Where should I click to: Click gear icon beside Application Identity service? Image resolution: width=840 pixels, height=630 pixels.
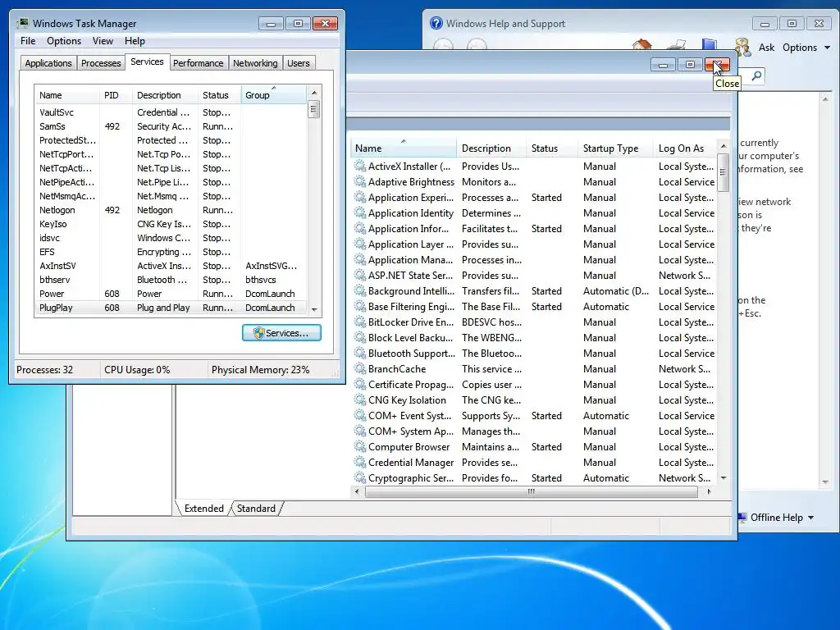360,212
